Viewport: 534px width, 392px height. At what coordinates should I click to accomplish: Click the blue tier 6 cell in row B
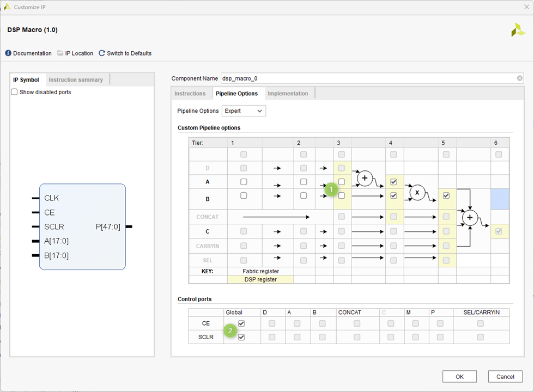pyautogui.click(x=500, y=199)
